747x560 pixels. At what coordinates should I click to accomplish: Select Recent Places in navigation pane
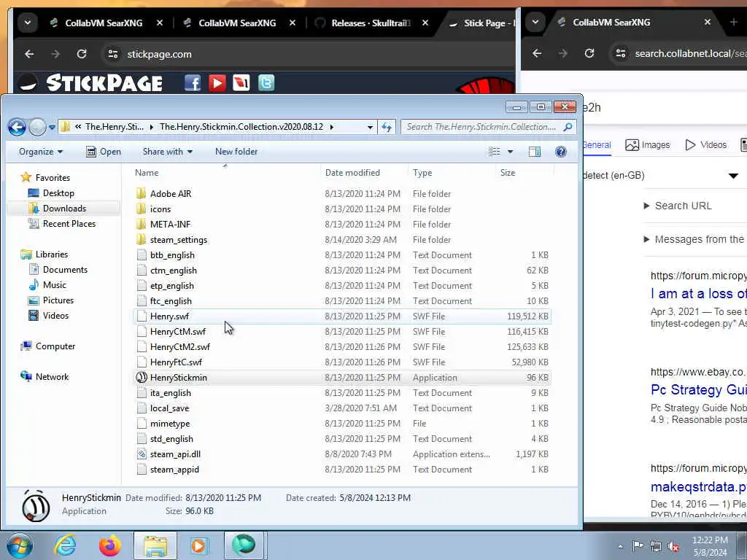(x=69, y=224)
